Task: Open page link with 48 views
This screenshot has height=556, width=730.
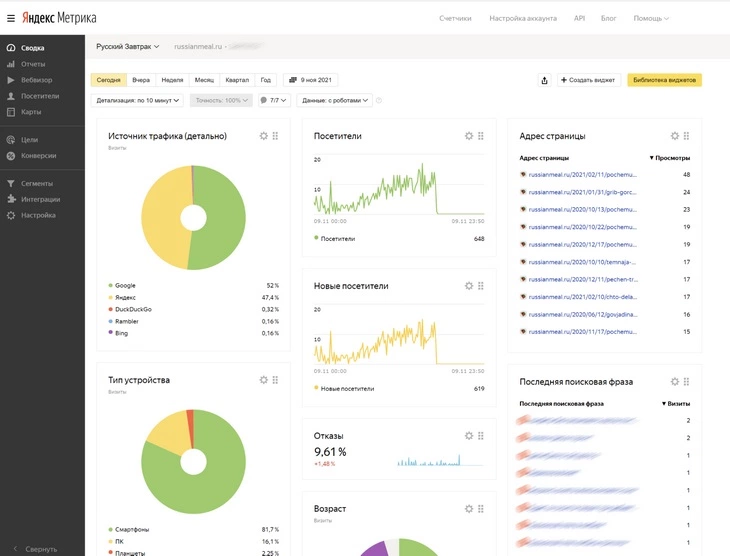Action: pyautogui.click(x=582, y=175)
